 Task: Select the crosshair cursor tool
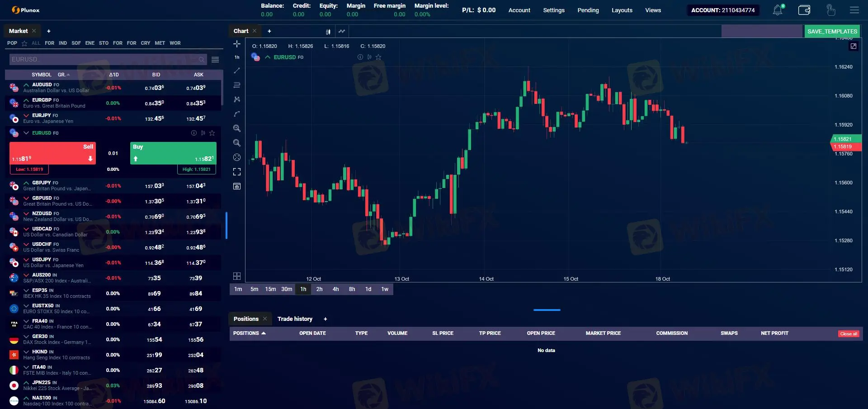[237, 44]
